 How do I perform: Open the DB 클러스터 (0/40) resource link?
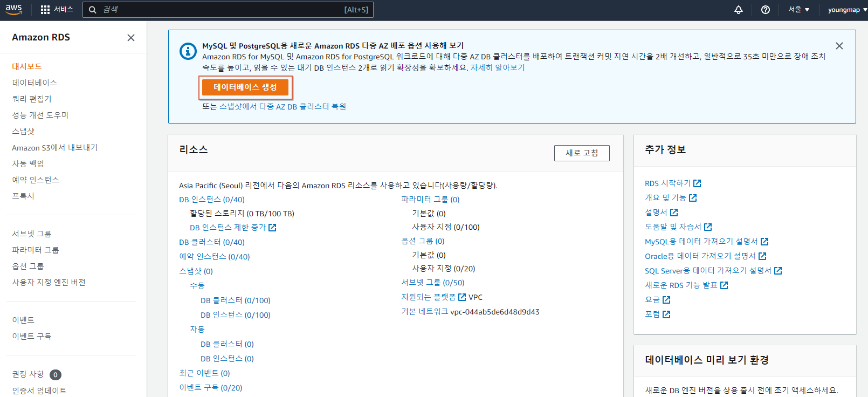(x=212, y=242)
